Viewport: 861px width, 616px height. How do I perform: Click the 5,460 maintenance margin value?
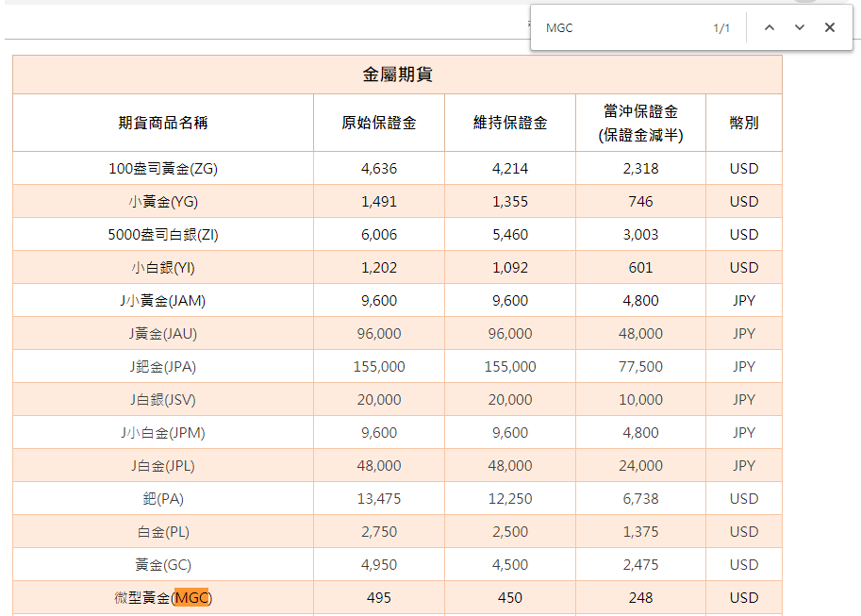pyautogui.click(x=510, y=235)
